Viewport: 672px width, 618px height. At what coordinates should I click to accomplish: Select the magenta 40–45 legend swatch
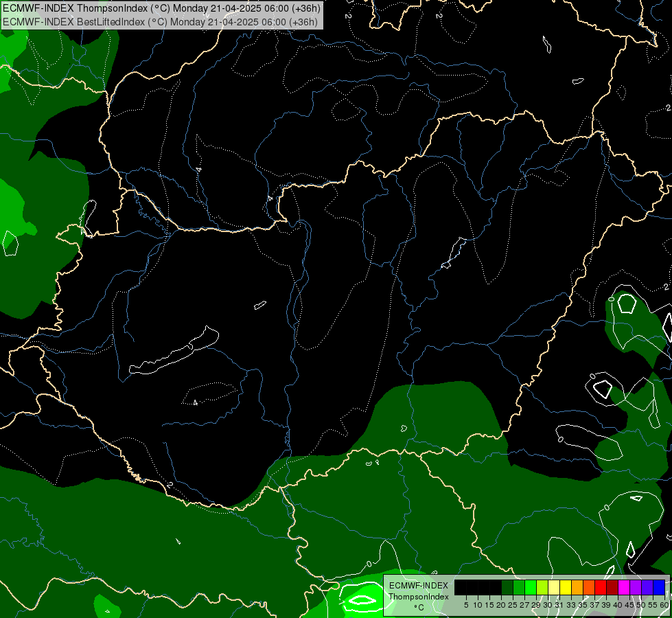[624, 588]
